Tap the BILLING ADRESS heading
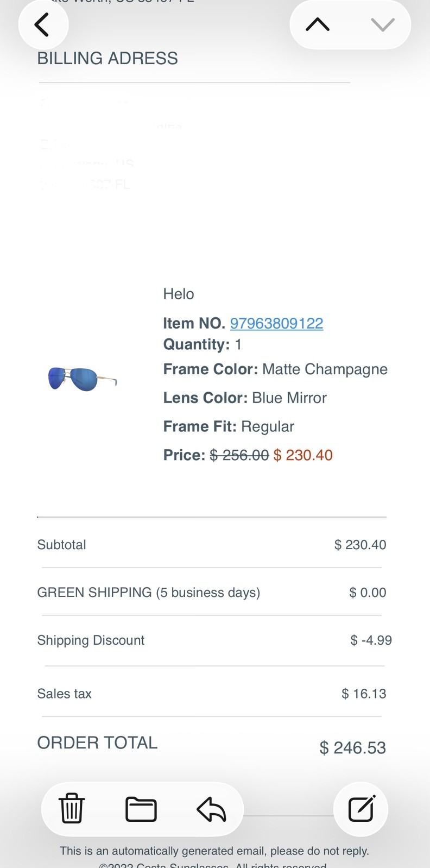Image resolution: width=430 pixels, height=868 pixels. pos(107,58)
